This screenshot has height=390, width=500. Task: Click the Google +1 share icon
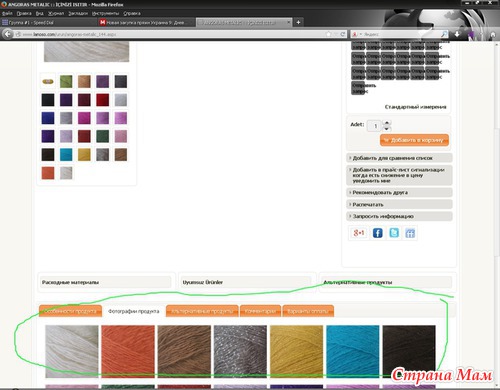359,233
